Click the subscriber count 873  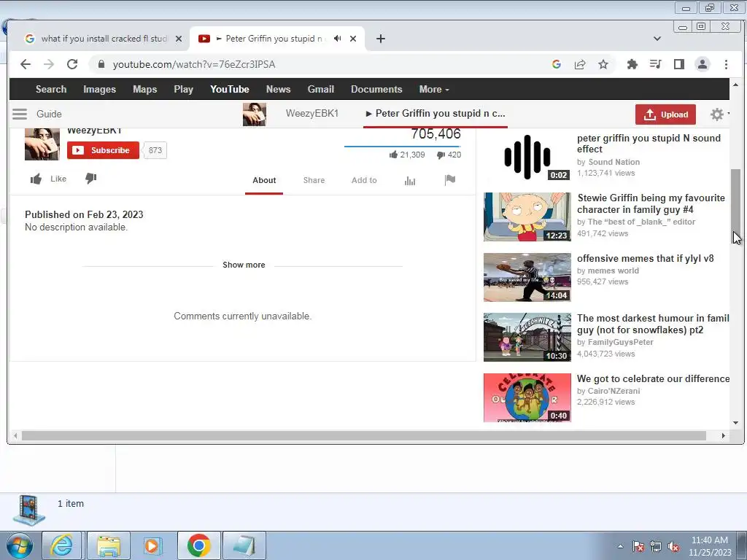pyautogui.click(x=155, y=150)
